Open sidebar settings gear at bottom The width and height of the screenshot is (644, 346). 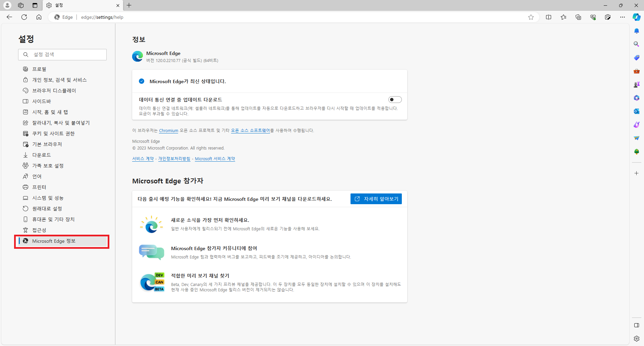pyautogui.click(x=637, y=339)
